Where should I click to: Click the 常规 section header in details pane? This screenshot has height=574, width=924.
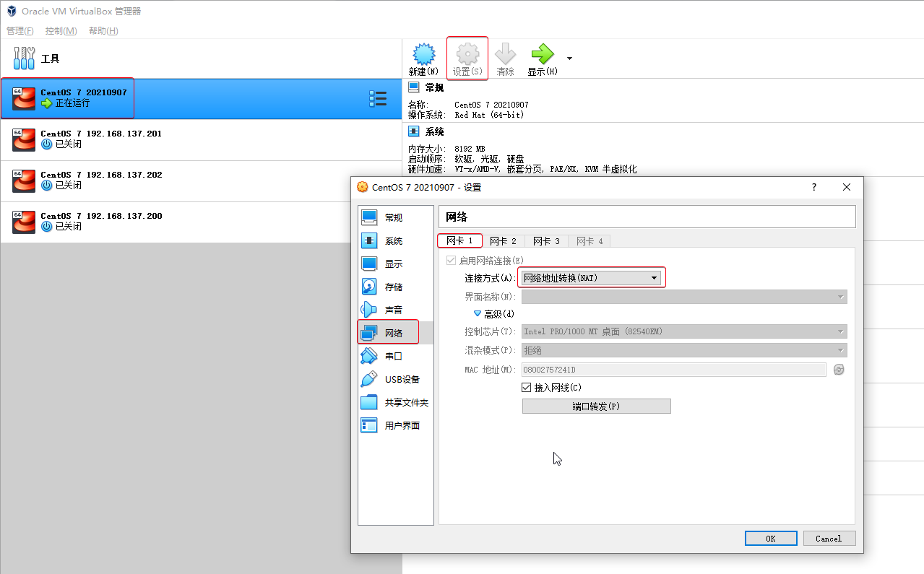(x=434, y=87)
